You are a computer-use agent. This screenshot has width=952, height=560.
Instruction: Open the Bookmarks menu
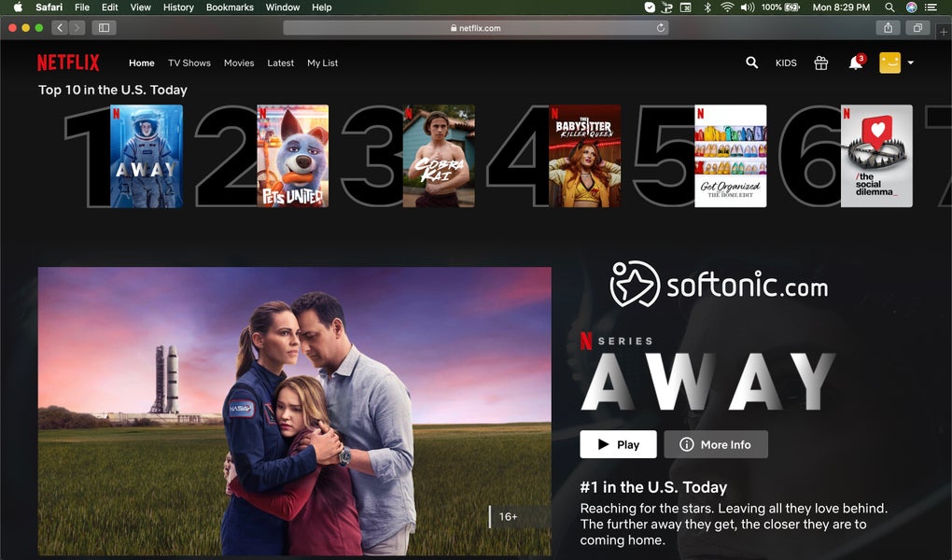(229, 7)
